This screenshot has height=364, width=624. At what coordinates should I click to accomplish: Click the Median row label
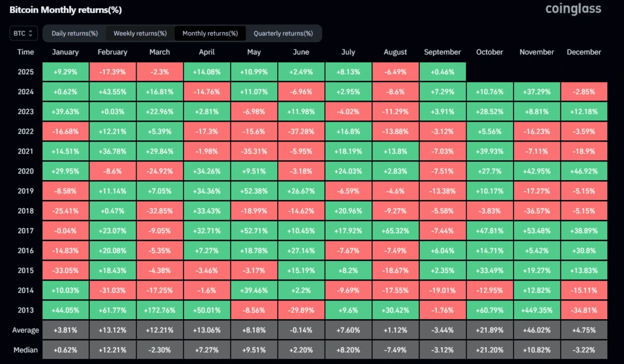26,350
